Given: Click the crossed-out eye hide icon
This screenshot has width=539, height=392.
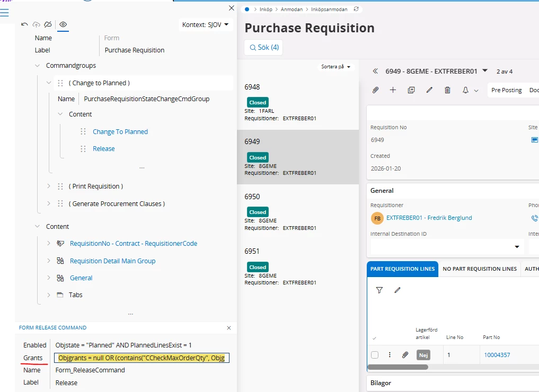Looking at the screenshot, I should pyautogui.click(x=48, y=24).
